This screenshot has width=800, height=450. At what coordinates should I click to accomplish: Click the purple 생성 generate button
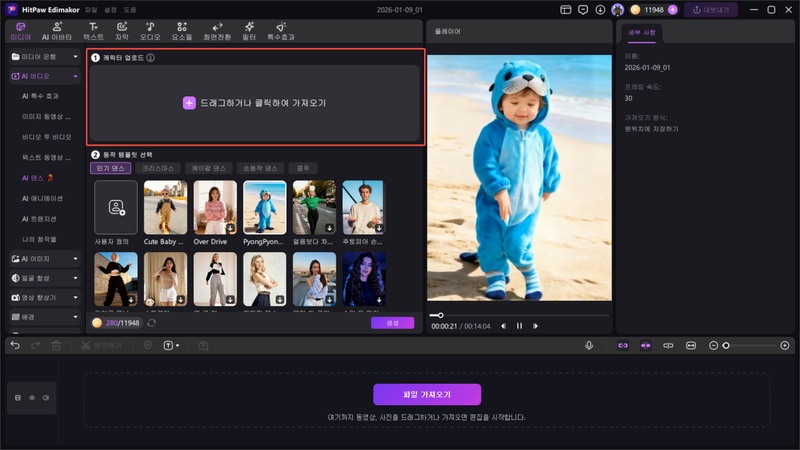[x=392, y=322]
